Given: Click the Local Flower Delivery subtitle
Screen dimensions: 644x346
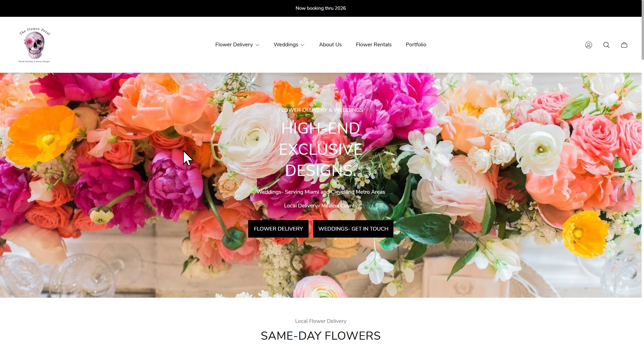Looking at the screenshot, I should pyautogui.click(x=321, y=321).
